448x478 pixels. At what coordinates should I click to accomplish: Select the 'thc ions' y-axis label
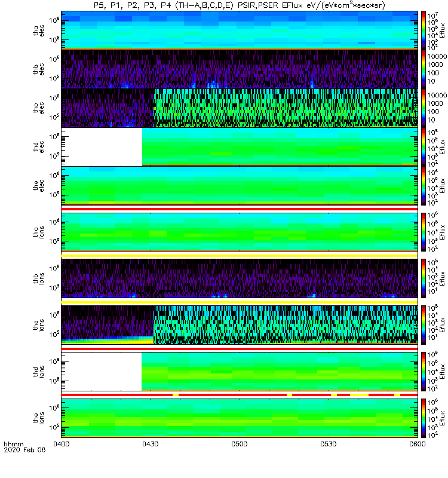[x=38, y=325]
